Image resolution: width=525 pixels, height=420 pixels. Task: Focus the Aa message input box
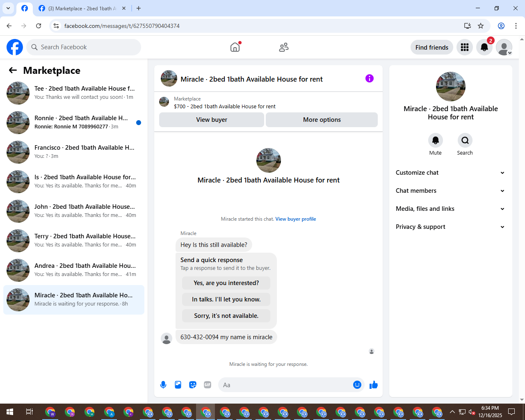pyautogui.click(x=287, y=385)
